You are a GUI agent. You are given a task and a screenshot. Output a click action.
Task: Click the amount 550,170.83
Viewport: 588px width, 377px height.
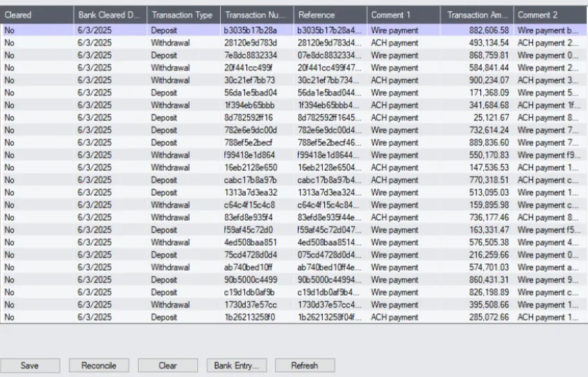[x=489, y=155]
